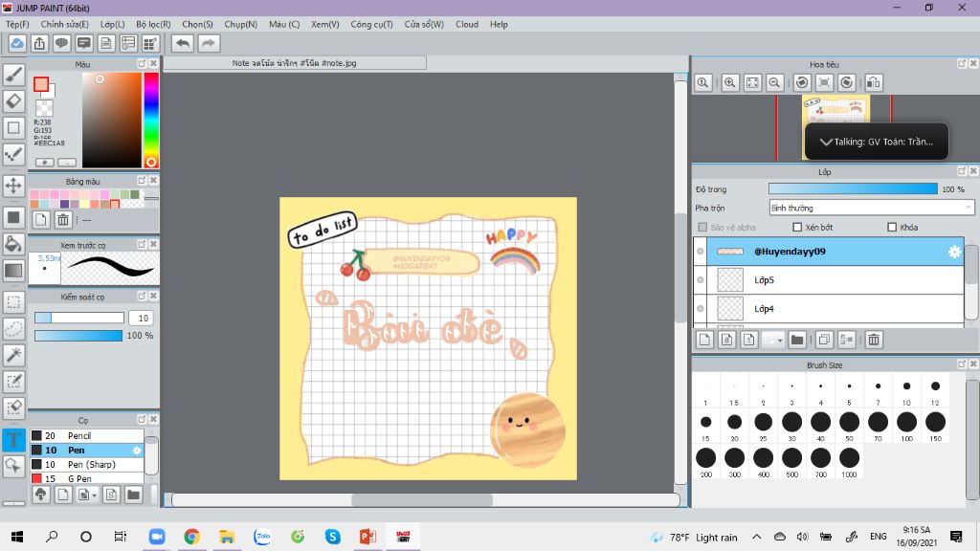Select the Pencil brush in the list
Image resolution: width=980 pixels, height=551 pixels.
(x=87, y=435)
